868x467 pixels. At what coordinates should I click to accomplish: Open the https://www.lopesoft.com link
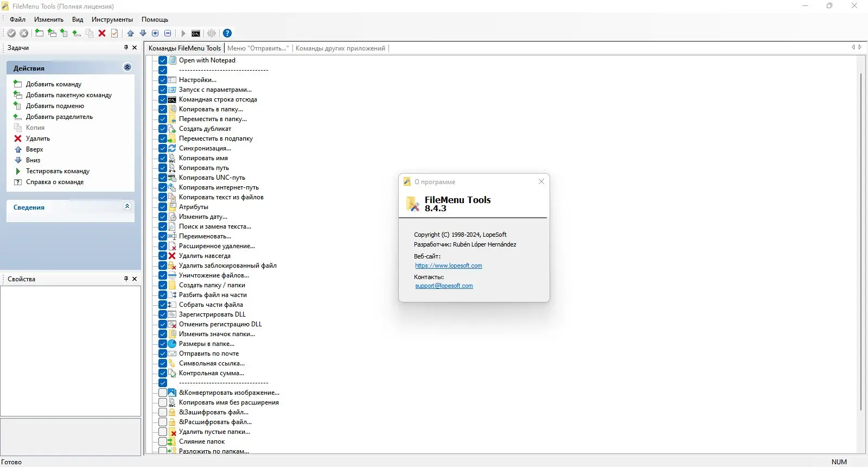click(449, 266)
